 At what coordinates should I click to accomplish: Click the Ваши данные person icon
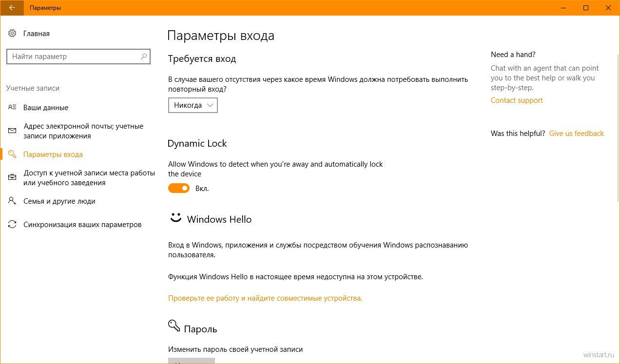(x=12, y=108)
